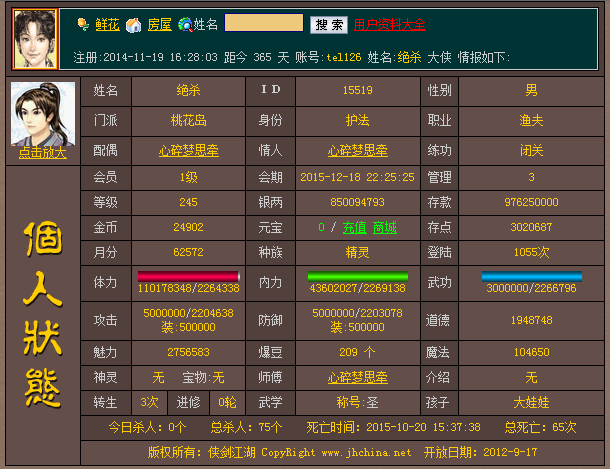
Task: Click the gold coin value 24902
Action: (x=188, y=227)
